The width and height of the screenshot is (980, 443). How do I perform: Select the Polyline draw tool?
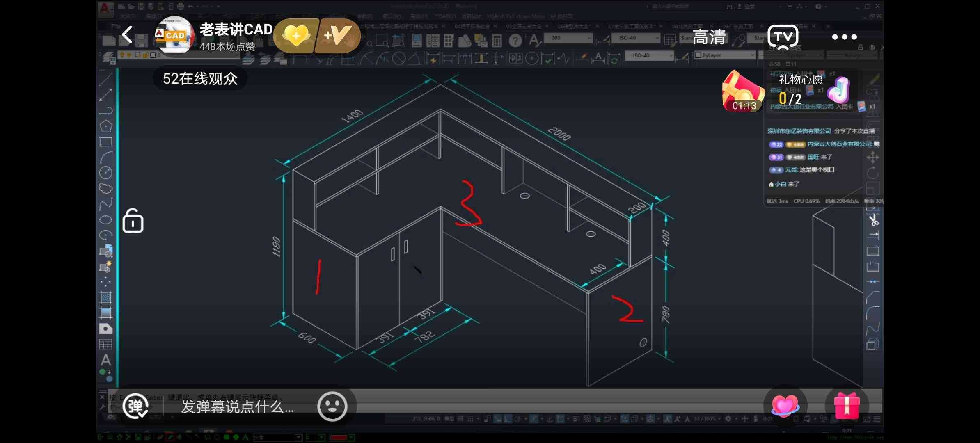(x=105, y=111)
